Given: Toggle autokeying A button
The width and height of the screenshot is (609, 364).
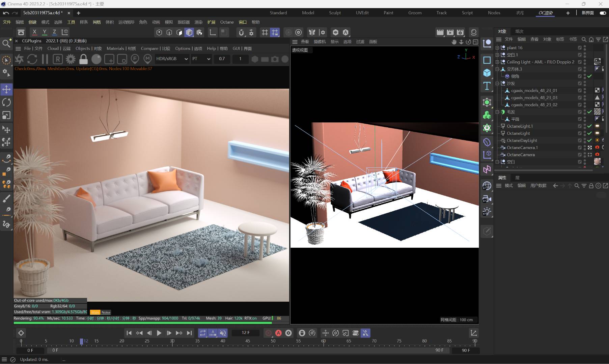Looking at the screenshot, I should point(278,333).
